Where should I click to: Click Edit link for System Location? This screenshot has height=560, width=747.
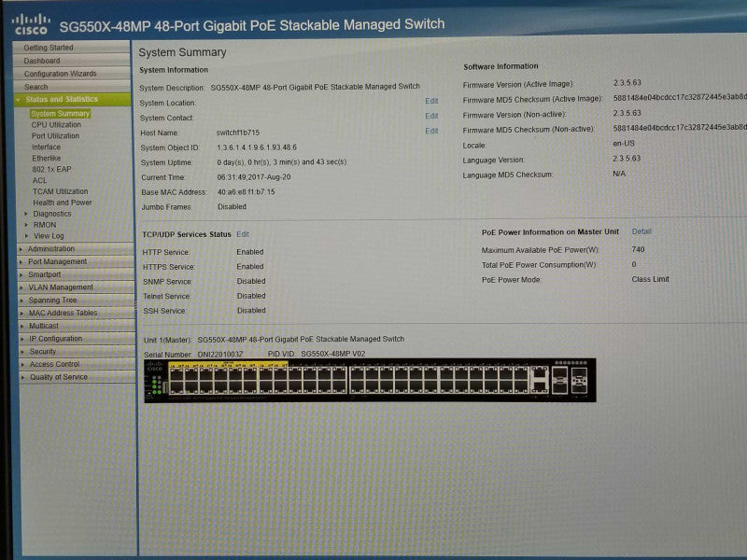(x=431, y=101)
